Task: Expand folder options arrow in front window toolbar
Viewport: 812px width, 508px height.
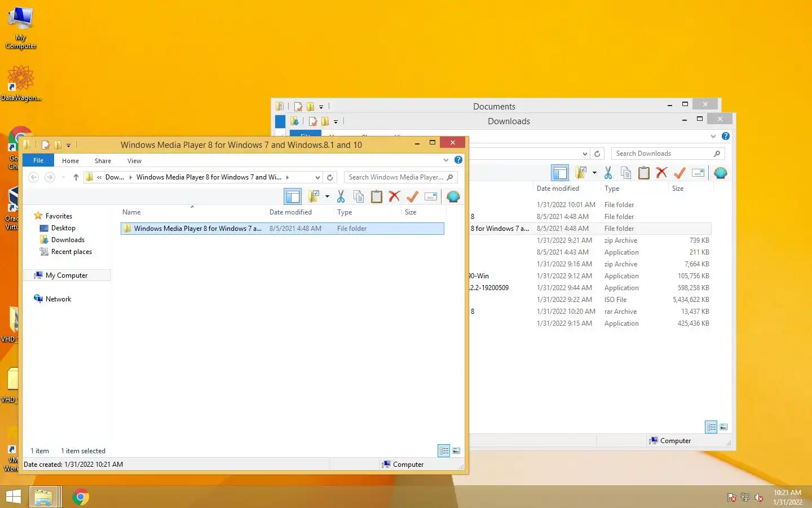Action: tap(328, 196)
